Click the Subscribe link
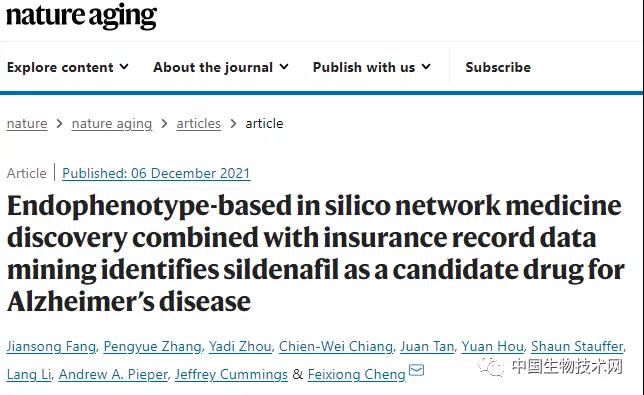This screenshot has width=644, height=395. point(498,67)
